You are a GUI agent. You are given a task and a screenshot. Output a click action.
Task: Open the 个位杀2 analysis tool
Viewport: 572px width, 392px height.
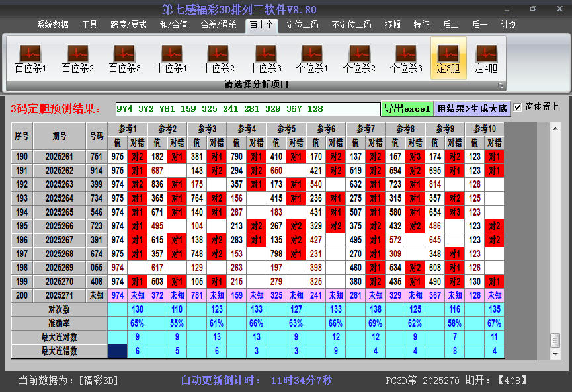[358, 56]
